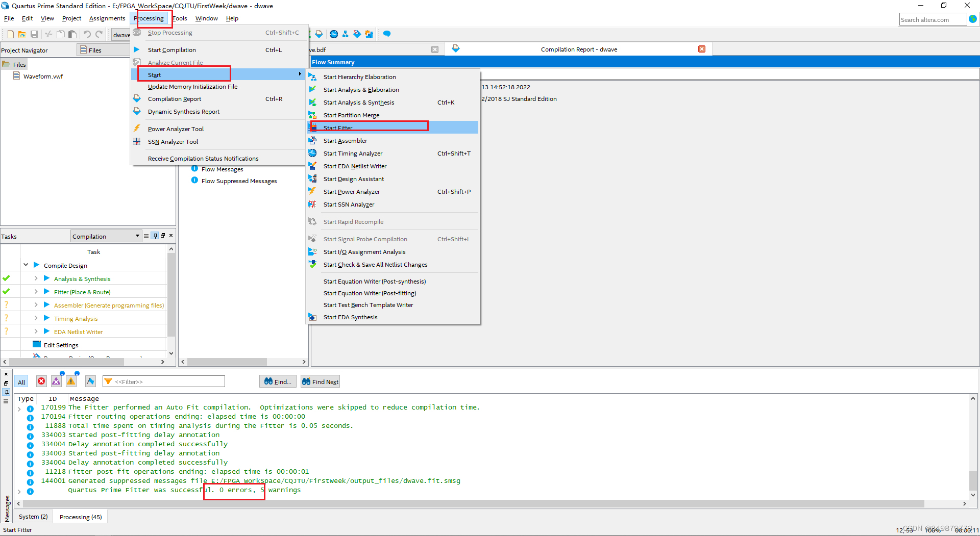Screen dimensions: 980x536
Task: Toggle the pin on the Tasks panel
Action: point(155,236)
